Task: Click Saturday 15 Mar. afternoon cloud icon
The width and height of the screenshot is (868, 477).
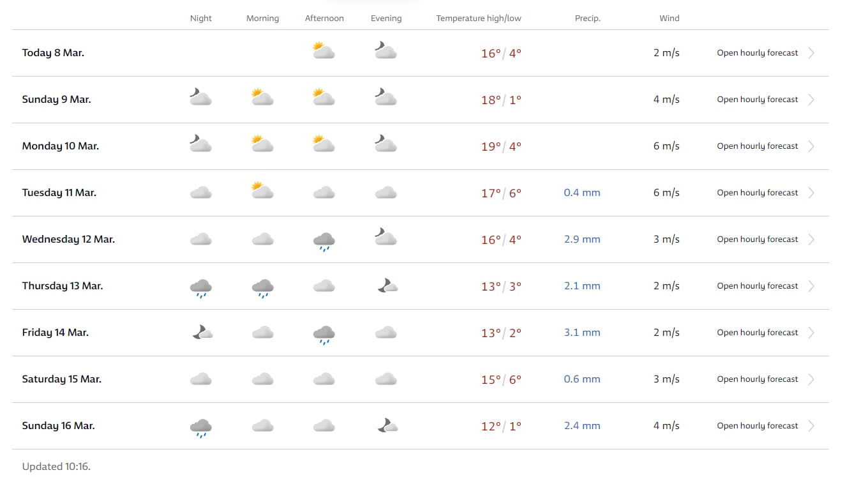Action: (x=324, y=379)
